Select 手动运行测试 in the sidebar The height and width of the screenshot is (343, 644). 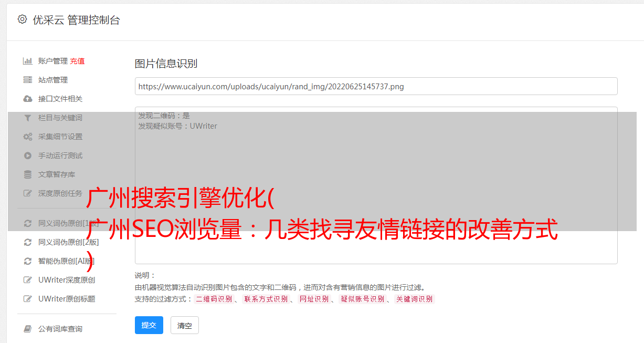coord(60,155)
